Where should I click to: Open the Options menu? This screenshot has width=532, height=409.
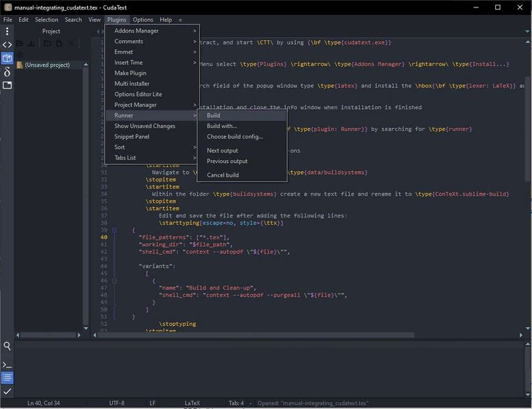(x=143, y=20)
